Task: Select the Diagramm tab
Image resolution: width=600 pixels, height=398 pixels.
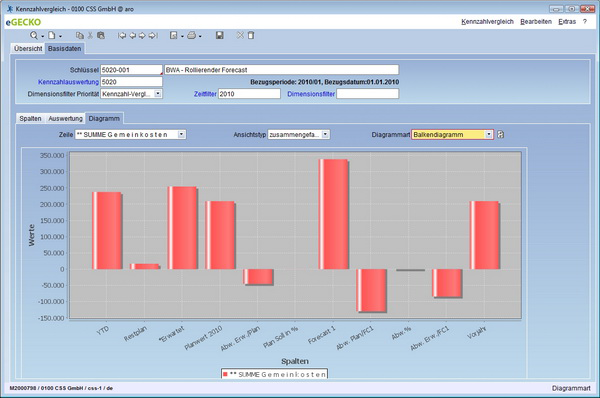Action: 104,119
